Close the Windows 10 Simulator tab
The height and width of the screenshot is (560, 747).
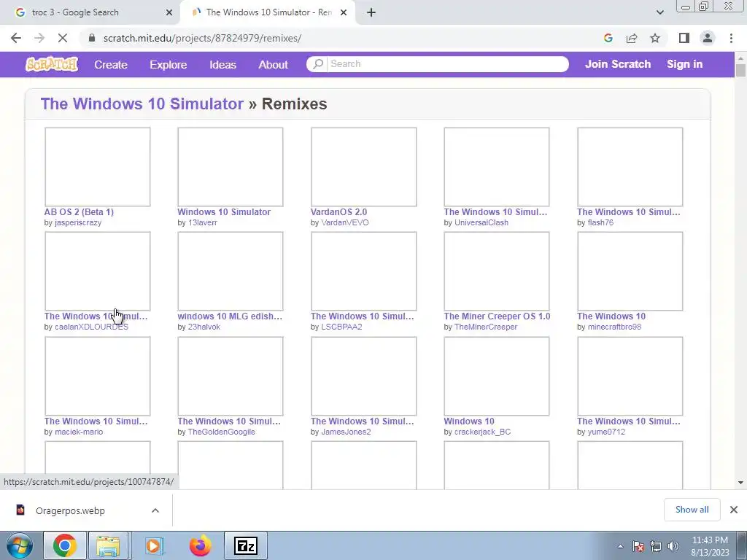pyautogui.click(x=344, y=12)
